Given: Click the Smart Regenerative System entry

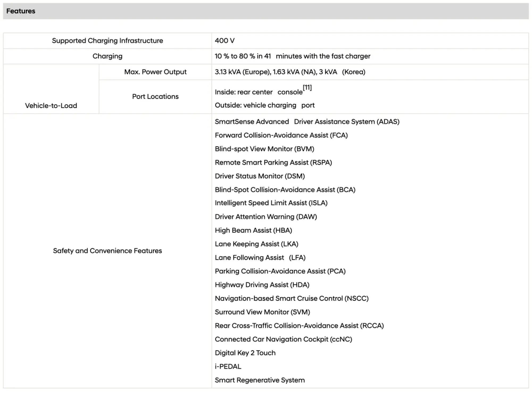Looking at the screenshot, I should pyautogui.click(x=260, y=380).
